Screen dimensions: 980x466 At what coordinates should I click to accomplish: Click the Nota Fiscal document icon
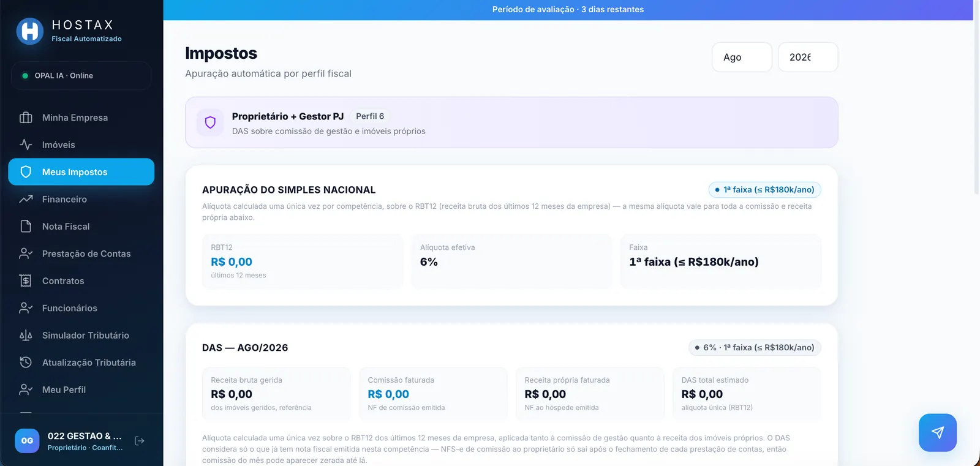click(26, 227)
